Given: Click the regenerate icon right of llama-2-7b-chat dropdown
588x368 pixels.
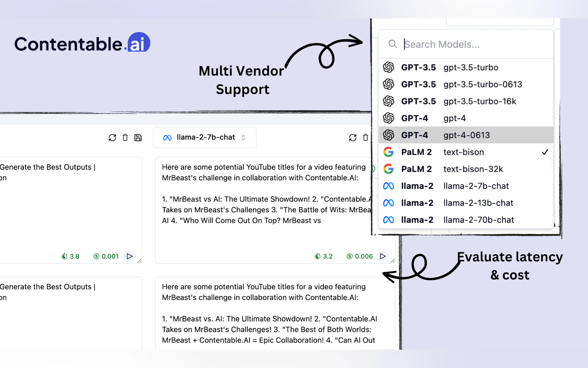Looking at the screenshot, I should (x=353, y=137).
